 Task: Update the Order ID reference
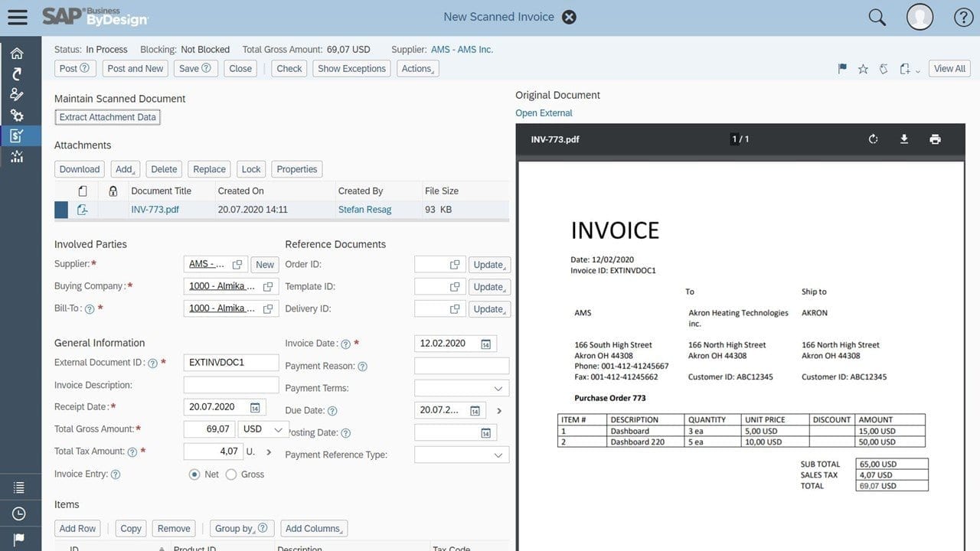[489, 265]
